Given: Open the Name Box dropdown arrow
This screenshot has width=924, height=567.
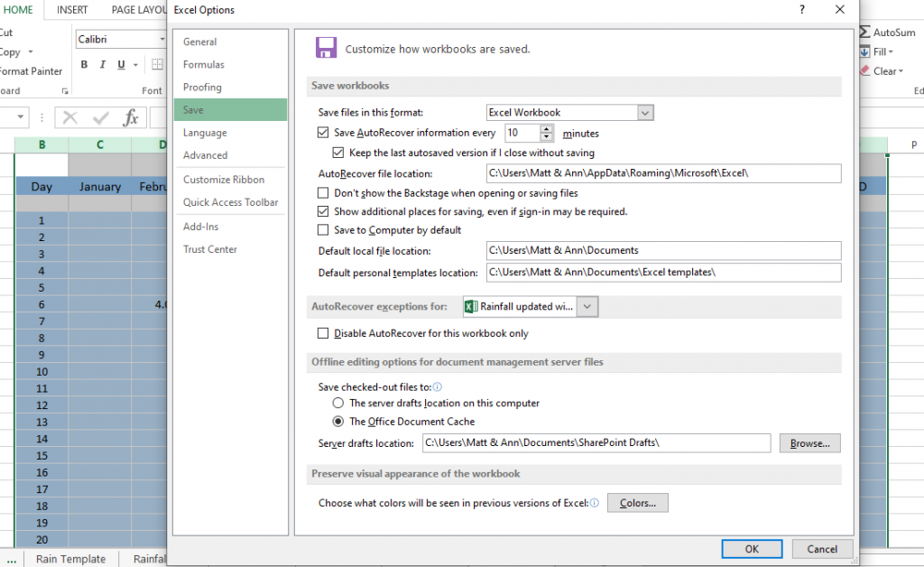Looking at the screenshot, I should (x=21, y=117).
